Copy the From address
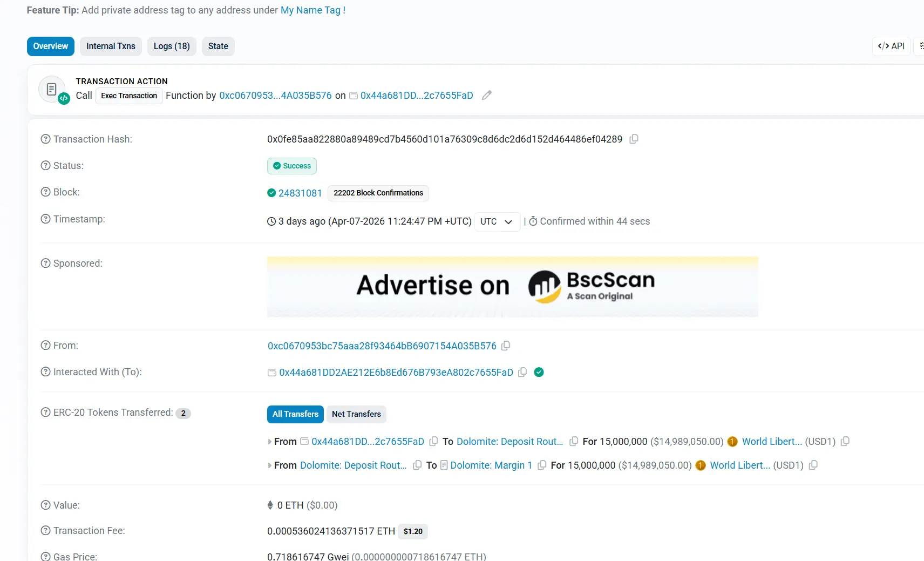 [x=506, y=346]
